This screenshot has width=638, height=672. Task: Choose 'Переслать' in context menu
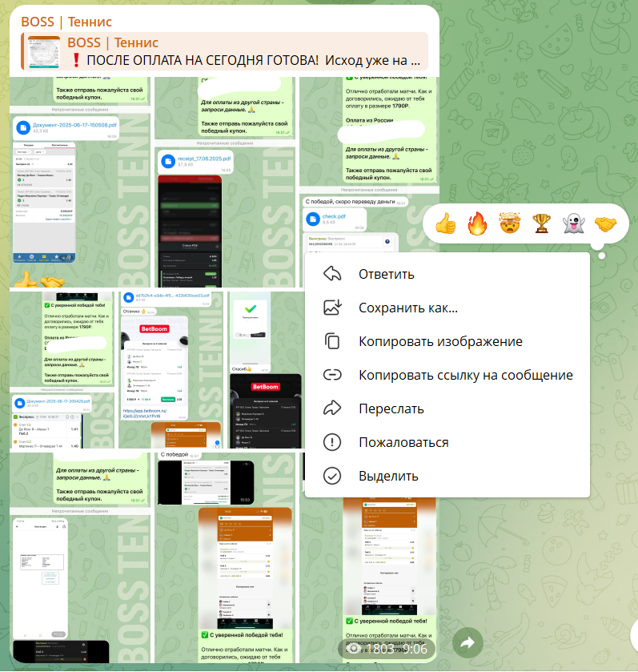[x=391, y=408]
